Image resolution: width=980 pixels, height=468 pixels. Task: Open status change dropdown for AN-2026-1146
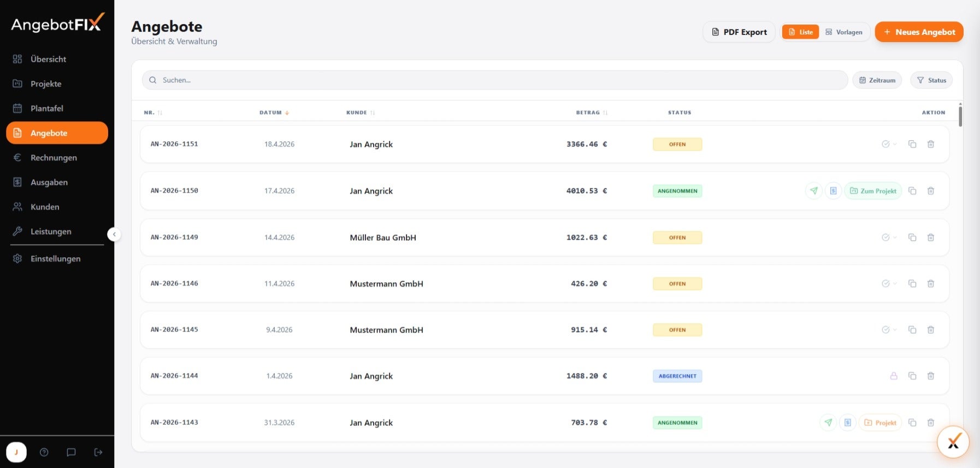(889, 283)
